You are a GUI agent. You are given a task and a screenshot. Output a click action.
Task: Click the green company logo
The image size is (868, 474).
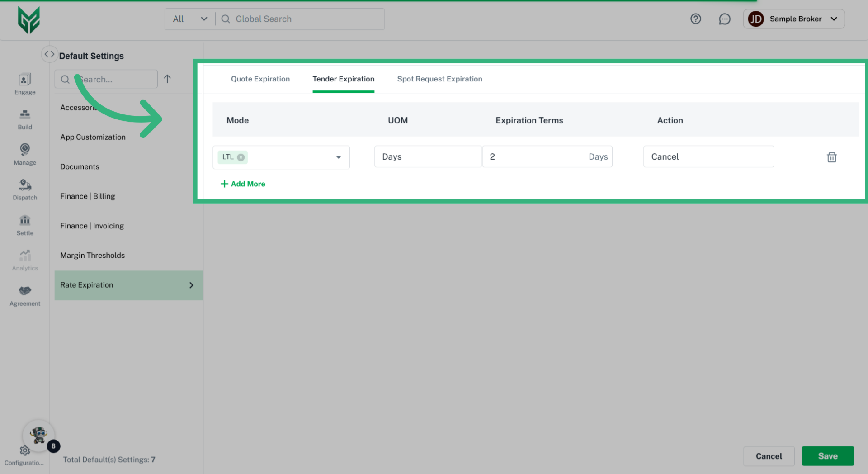[28, 20]
